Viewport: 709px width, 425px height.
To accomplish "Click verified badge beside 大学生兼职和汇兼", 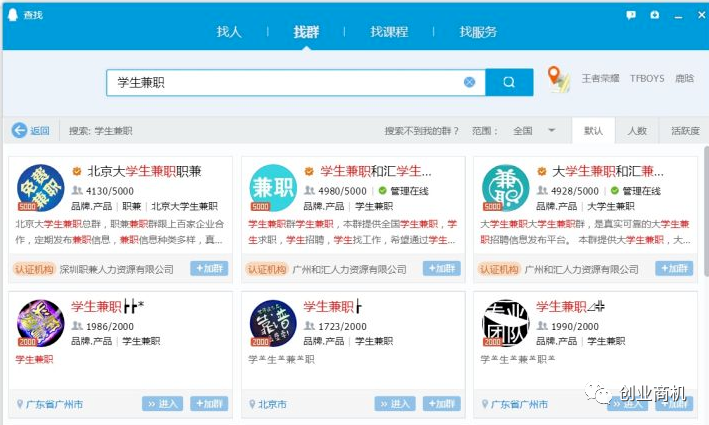I will pyautogui.click(x=542, y=171).
